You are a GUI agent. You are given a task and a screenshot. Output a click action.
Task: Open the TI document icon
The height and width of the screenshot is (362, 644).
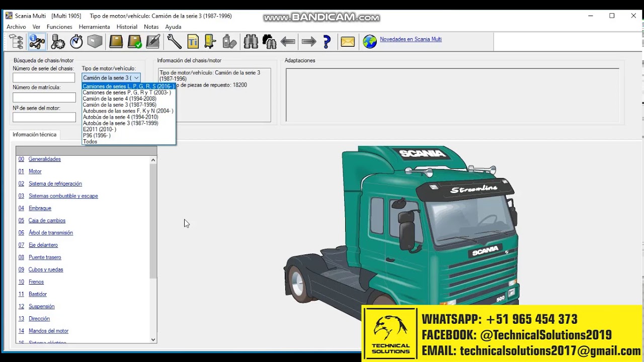[x=193, y=41]
